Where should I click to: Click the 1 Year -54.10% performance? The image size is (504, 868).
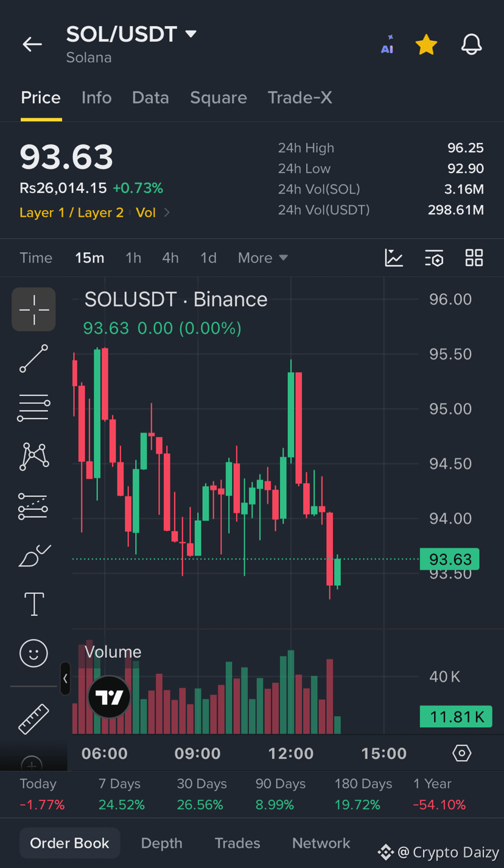(x=439, y=794)
